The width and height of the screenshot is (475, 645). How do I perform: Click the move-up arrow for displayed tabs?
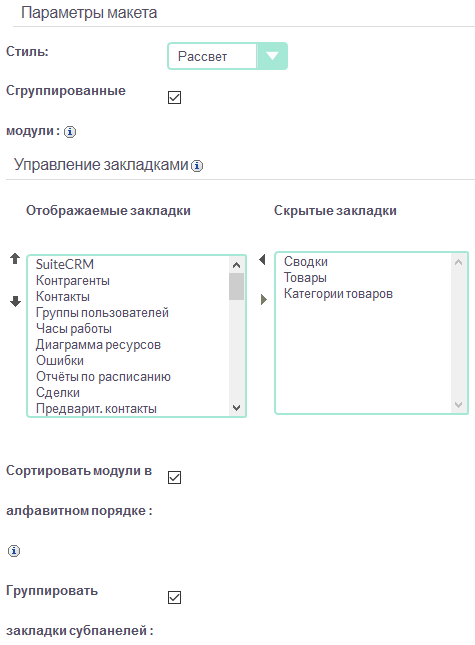click(15, 259)
